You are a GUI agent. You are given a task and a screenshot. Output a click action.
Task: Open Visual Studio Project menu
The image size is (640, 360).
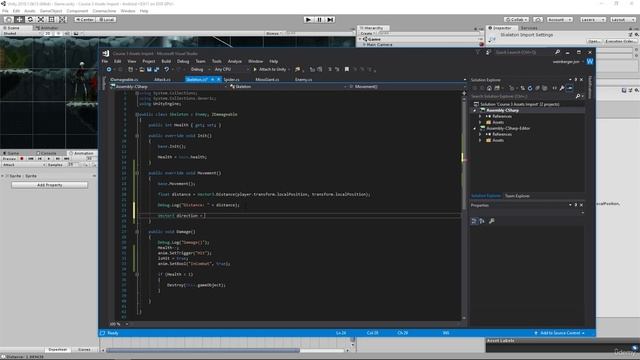click(149, 61)
